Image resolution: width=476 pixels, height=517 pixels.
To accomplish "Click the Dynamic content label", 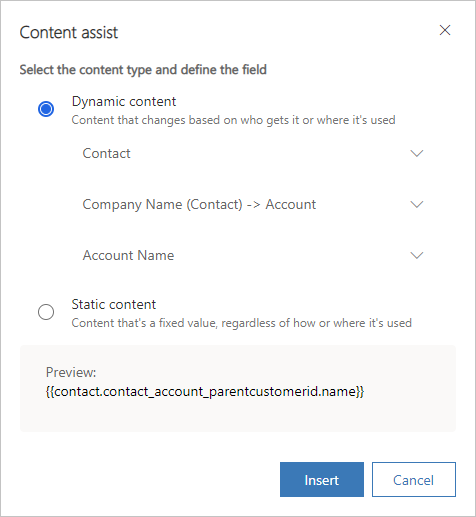I will (124, 102).
